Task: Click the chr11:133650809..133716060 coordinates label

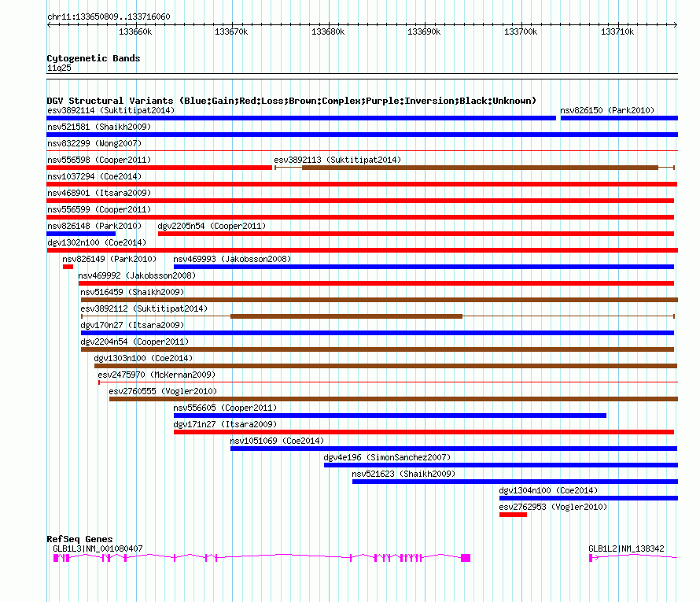Action: 109,17
